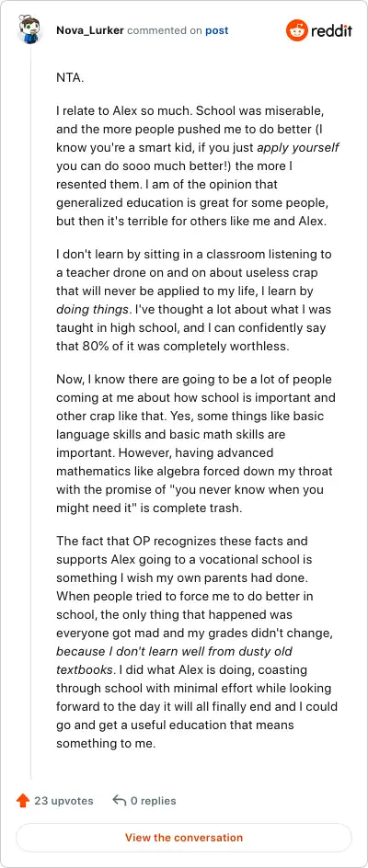The width and height of the screenshot is (368, 868).
Task: Click the '0 replies' label
Action: 154,801
